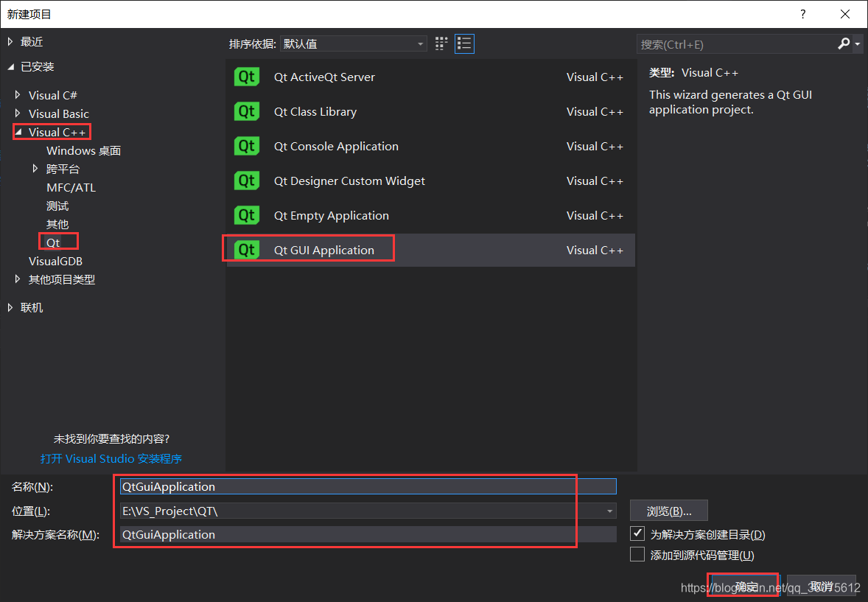Select Qt Console Application template name

[336, 146]
